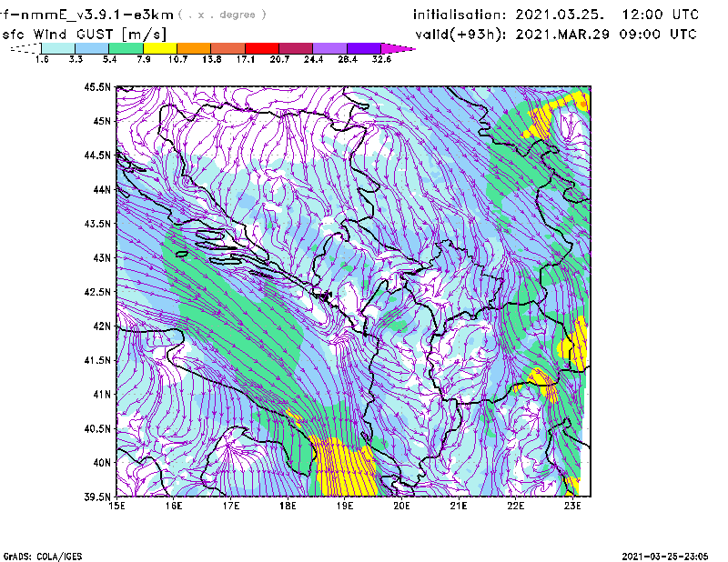
Task: Click longitude label 17E
Action: point(231,506)
